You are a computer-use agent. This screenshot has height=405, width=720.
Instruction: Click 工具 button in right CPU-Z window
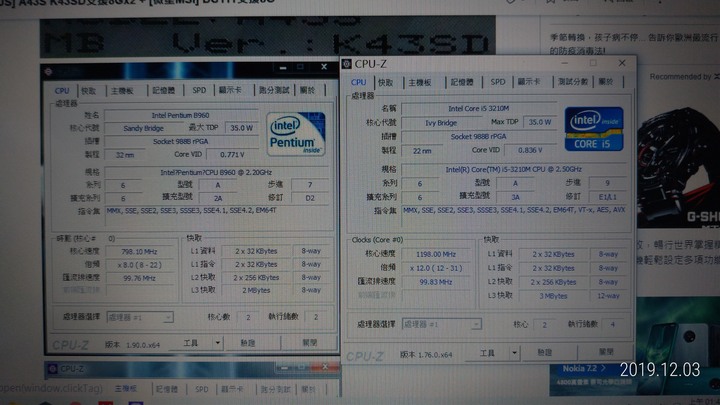[x=487, y=353]
